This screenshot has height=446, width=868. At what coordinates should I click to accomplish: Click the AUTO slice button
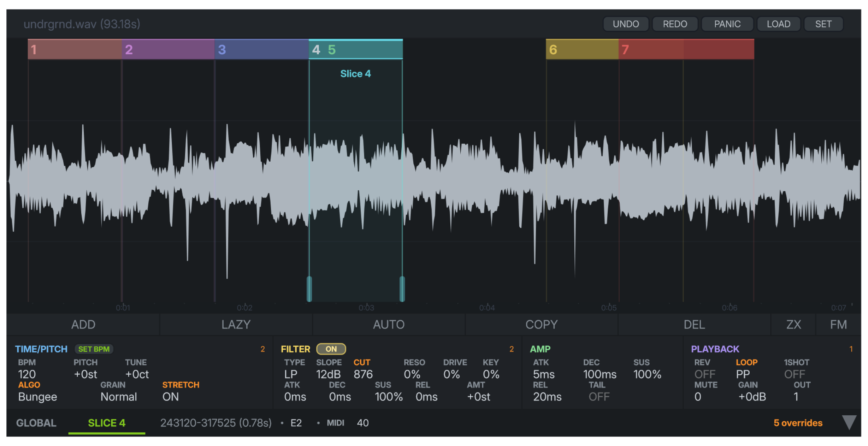pyautogui.click(x=389, y=324)
